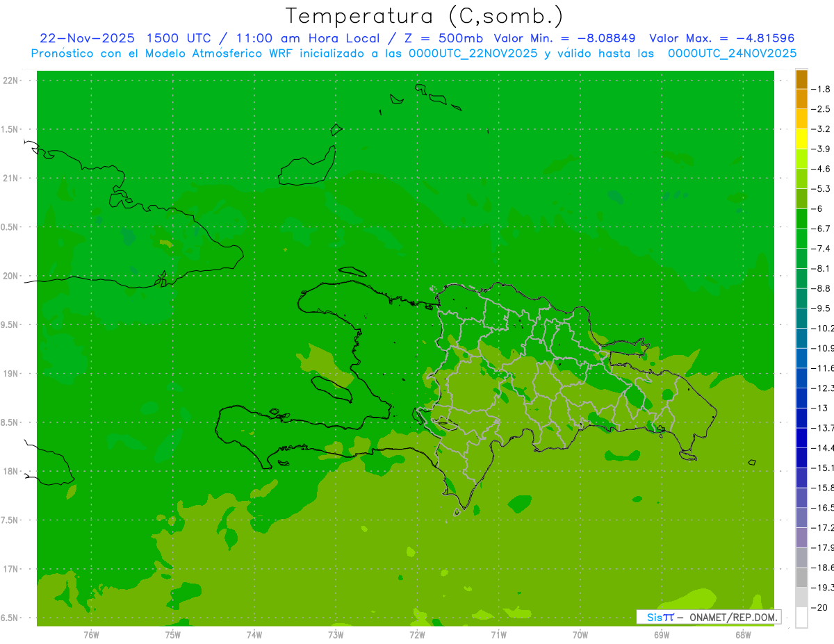Click the '71W' longitude label
This screenshot has width=834, height=644.
pos(498,635)
